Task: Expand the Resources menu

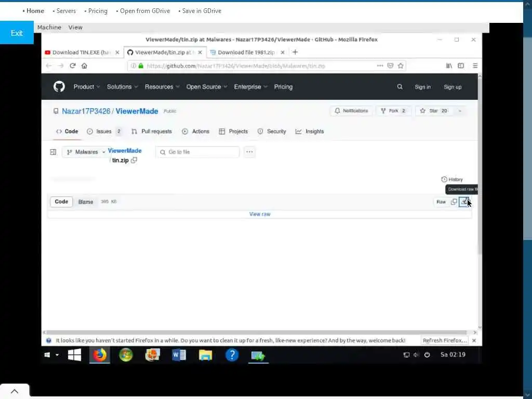Action: tap(162, 87)
